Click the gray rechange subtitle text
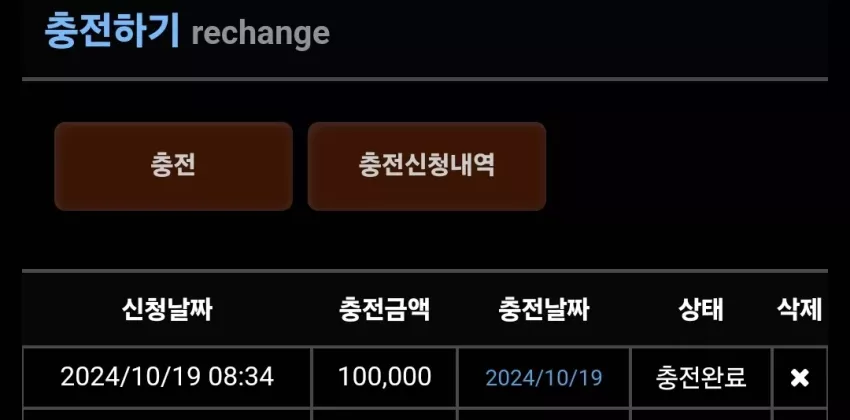This screenshot has height=420, width=850. pos(261,33)
